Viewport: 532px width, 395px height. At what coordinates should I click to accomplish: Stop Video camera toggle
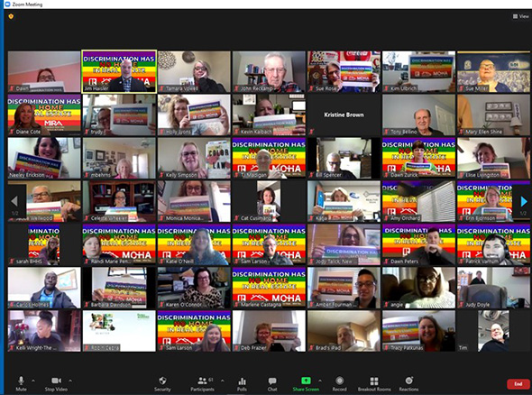(56, 383)
